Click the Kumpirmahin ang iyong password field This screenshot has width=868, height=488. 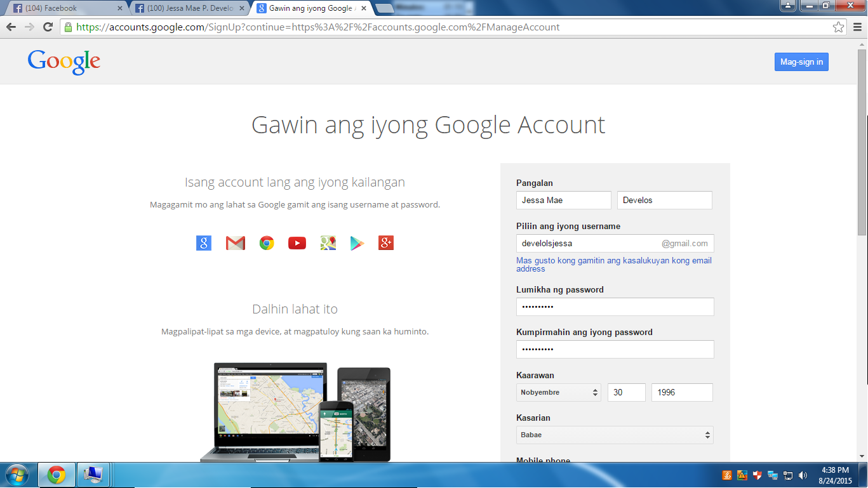(x=615, y=349)
